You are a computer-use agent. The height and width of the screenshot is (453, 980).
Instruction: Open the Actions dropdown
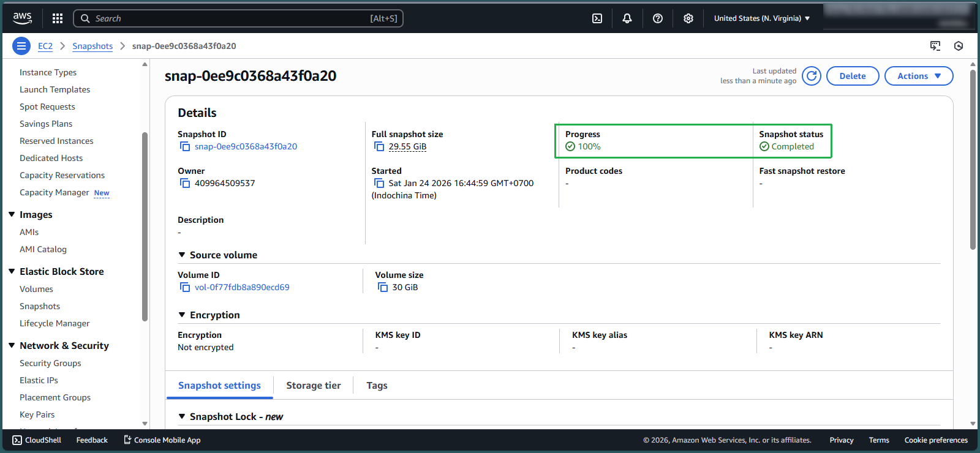(x=919, y=76)
